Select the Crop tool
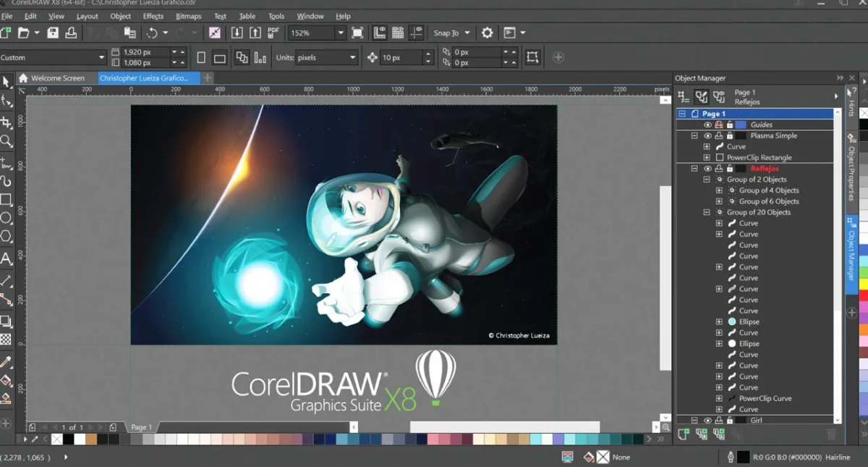The width and height of the screenshot is (868, 467). pos(6,122)
